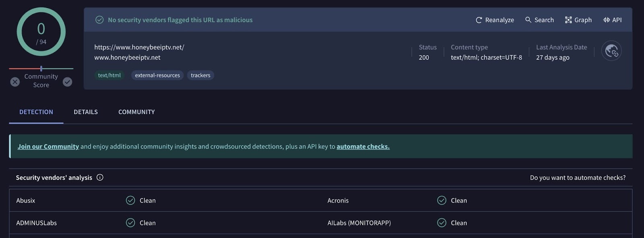This screenshot has height=238, width=644.
Task: Switch to the COMMUNITY tab
Action: (136, 112)
